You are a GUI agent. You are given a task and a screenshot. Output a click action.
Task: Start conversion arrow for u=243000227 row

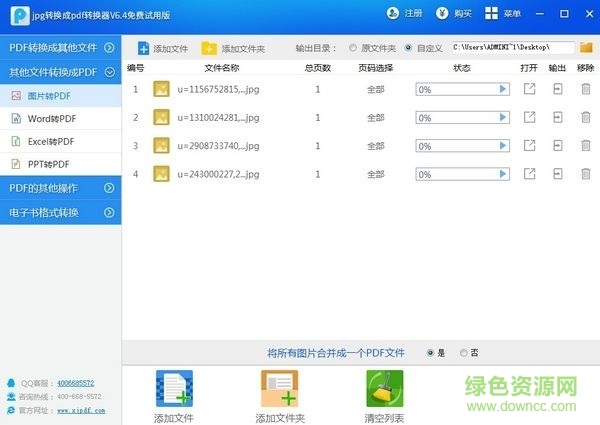(503, 174)
